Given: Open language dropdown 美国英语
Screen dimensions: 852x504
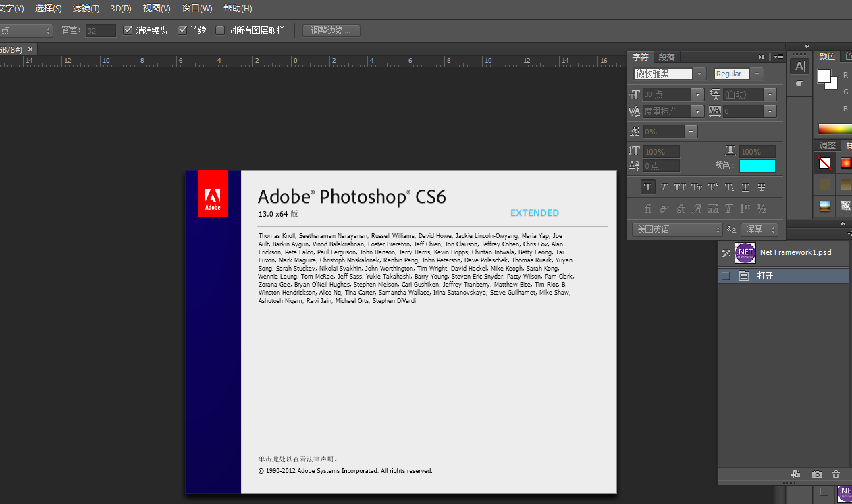Looking at the screenshot, I should [677, 229].
